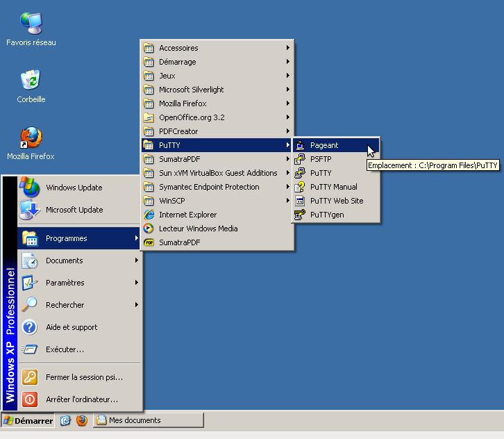Click the PSFTP icon
Screen dimensions: 504x439
click(x=300, y=159)
